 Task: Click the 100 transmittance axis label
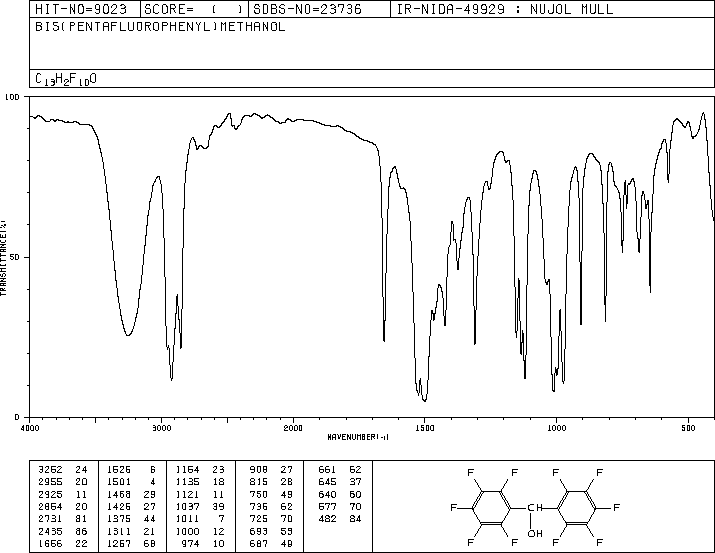coord(12,97)
